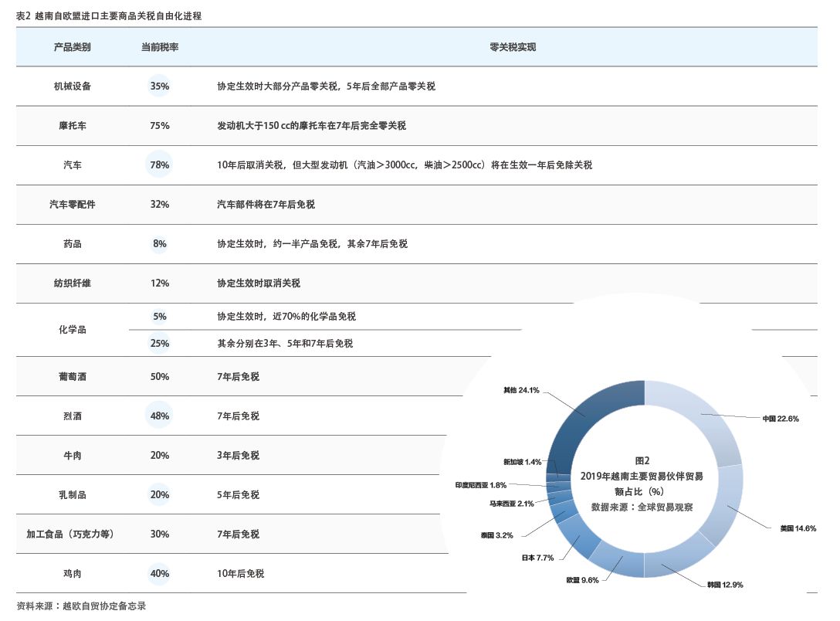Click the 10年后免税 chicken description
The width and height of the screenshot is (840, 621).
tap(241, 574)
